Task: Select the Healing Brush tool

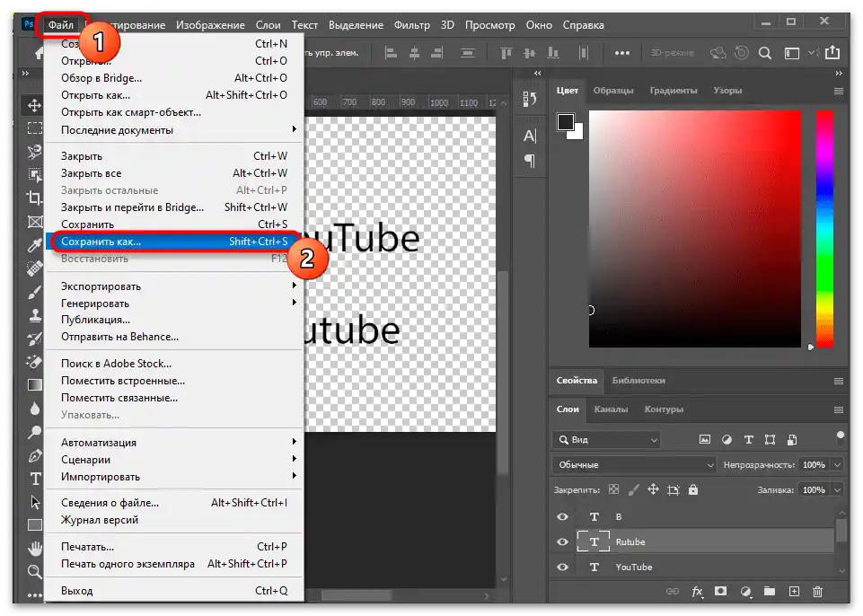Action: 35,268
